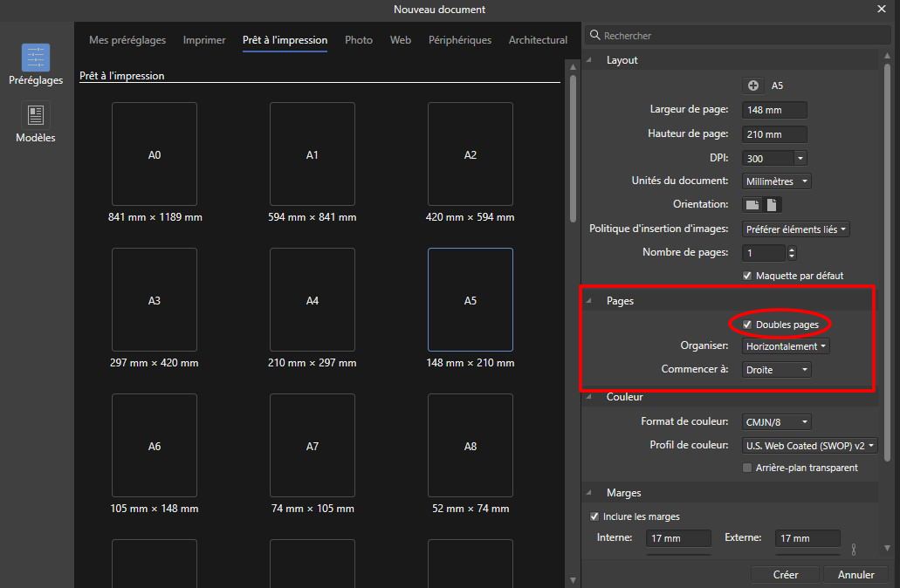Toggle the margins link chain icon
900x588 pixels.
854,549
